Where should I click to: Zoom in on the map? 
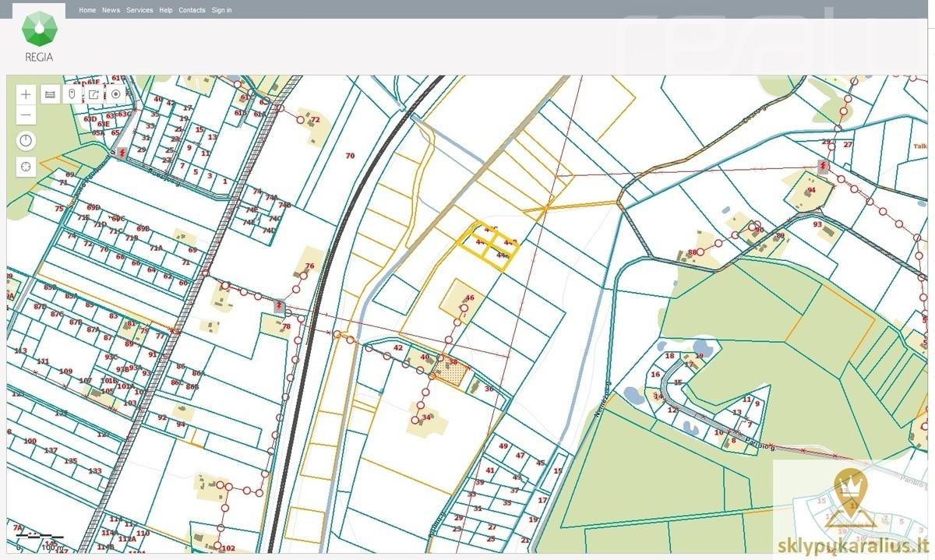[x=26, y=94]
